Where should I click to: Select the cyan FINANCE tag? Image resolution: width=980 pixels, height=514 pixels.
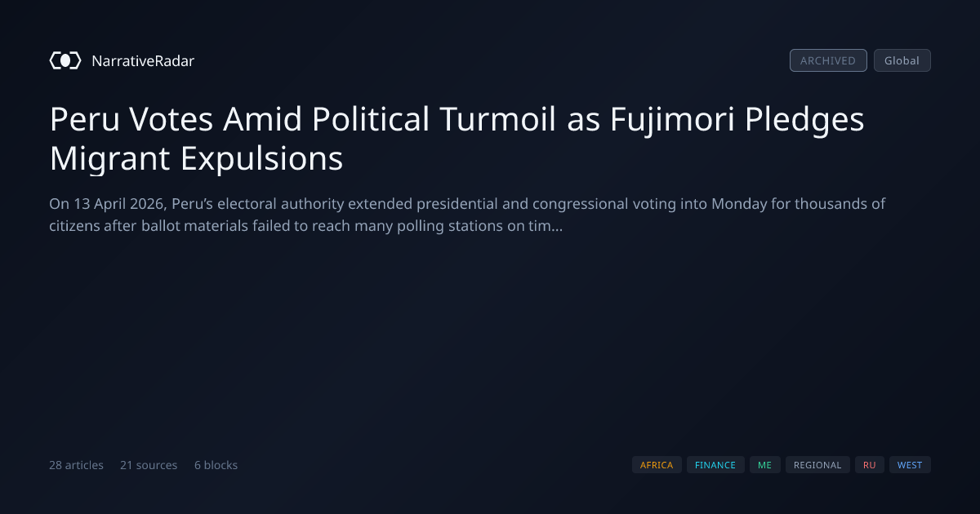pos(715,465)
